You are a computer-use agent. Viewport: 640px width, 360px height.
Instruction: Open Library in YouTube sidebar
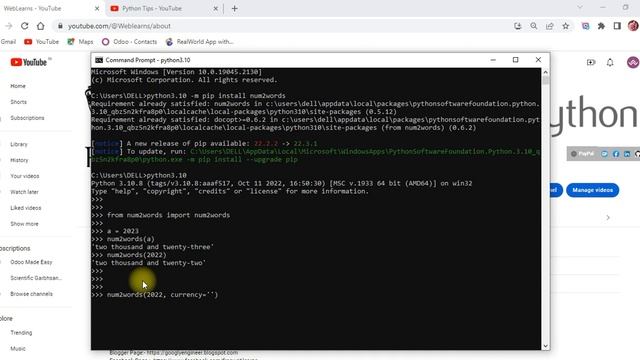pos(19,144)
